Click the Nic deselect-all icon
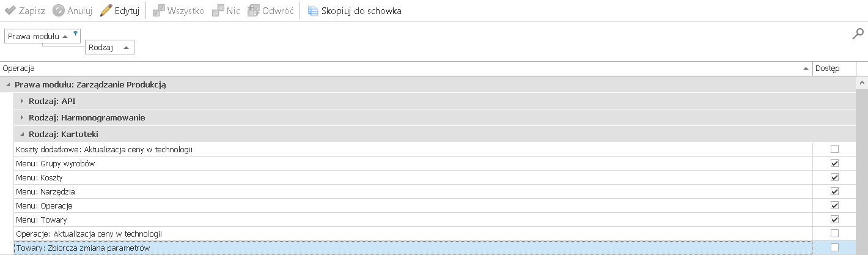 pos(218,11)
